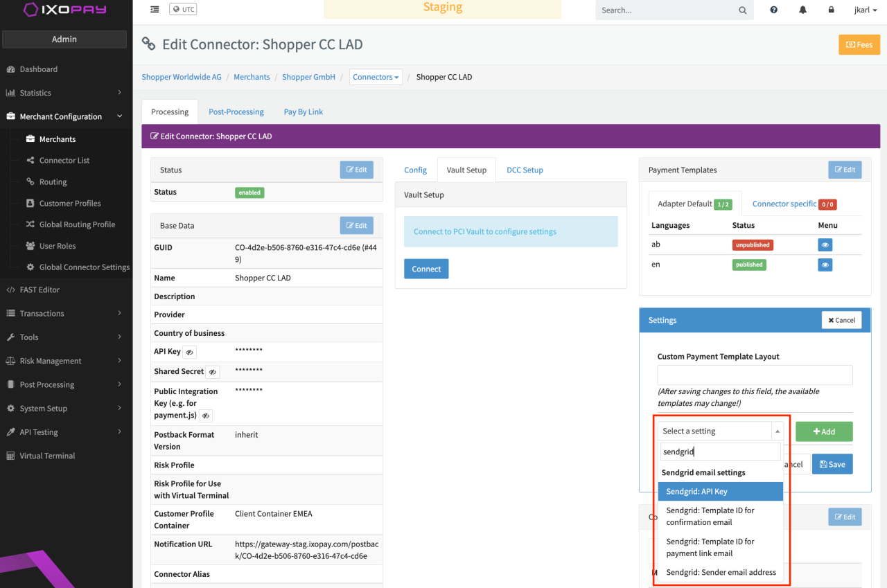The height and width of the screenshot is (588, 887).
Task: Click the search magnifier icon
Action: click(x=742, y=10)
